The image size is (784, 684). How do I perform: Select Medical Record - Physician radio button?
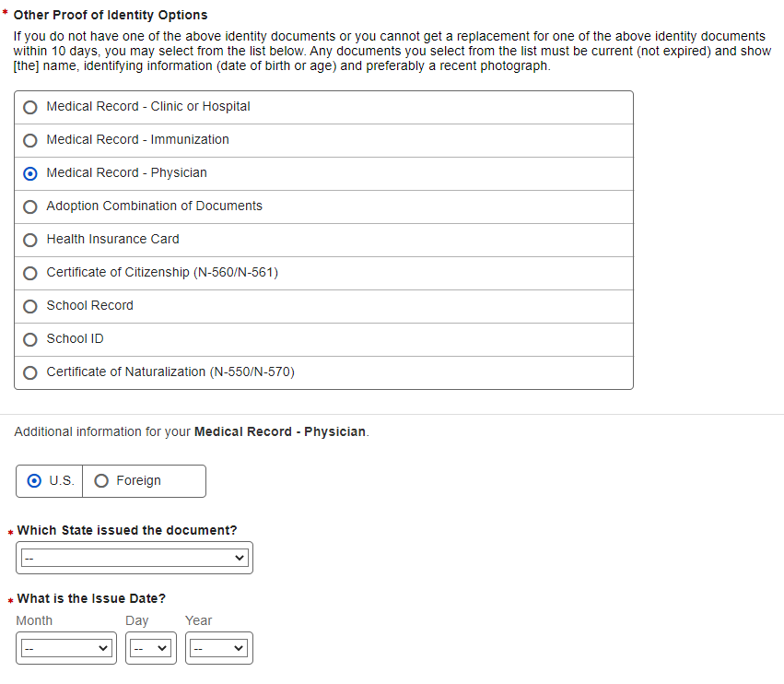coord(30,173)
